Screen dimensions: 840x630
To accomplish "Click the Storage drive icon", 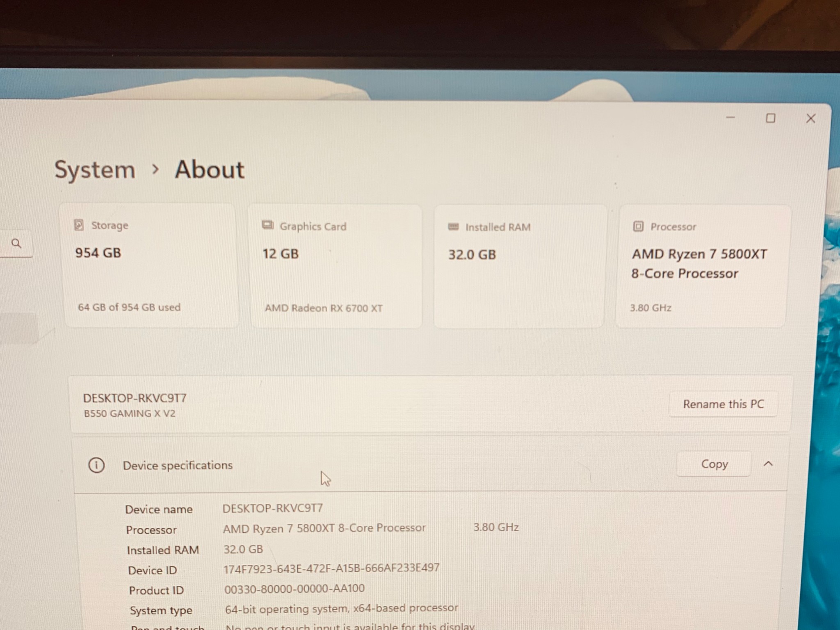I will click(79, 225).
